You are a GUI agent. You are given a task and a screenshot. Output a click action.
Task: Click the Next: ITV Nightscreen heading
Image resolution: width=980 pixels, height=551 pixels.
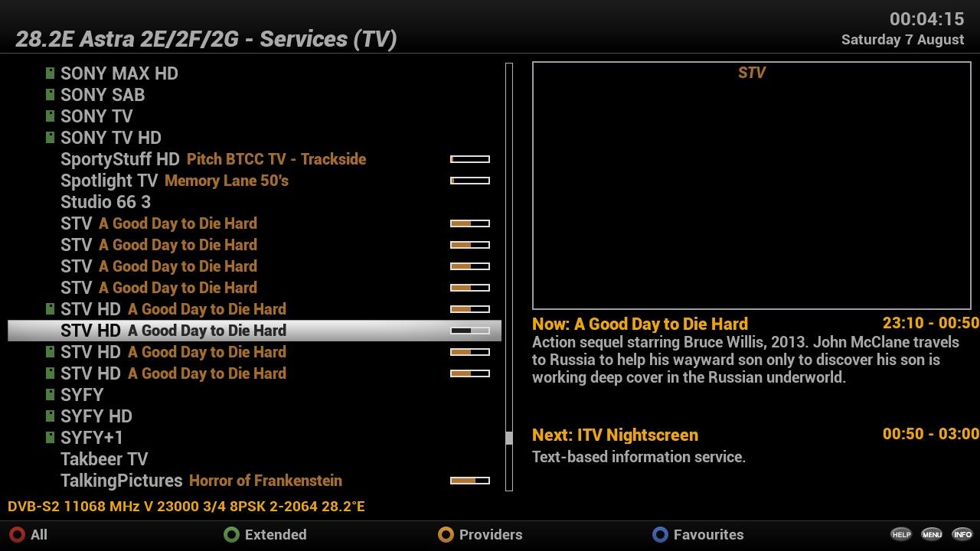coord(615,435)
